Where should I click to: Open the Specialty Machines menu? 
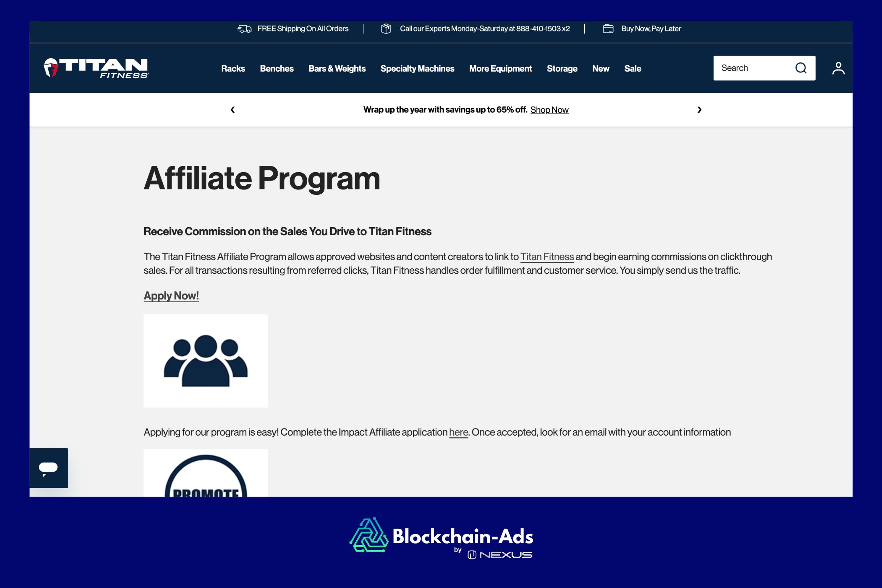[417, 69]
